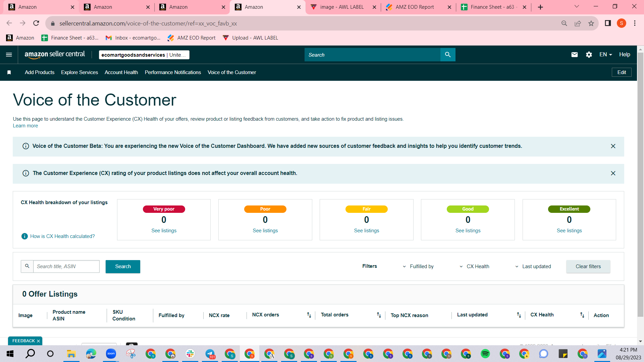Click the Clear filters button

tap(588, 266)
